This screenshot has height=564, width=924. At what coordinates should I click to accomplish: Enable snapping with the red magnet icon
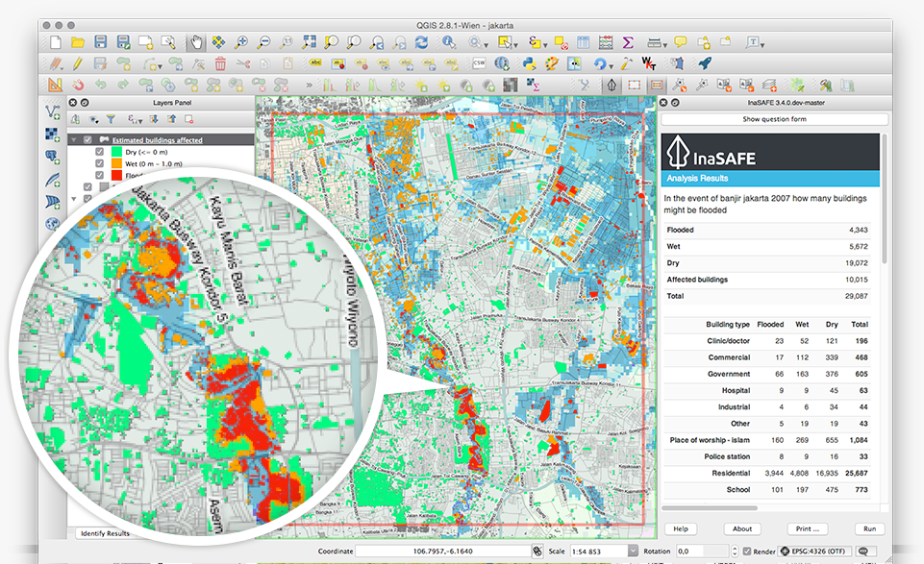pyautogui.click(x=79, y=85)
